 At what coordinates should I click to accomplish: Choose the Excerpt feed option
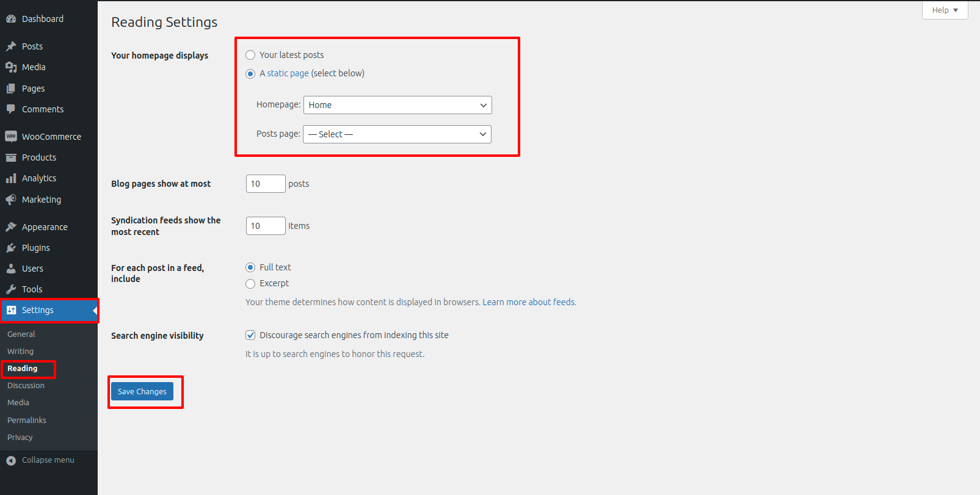(250, 284)
